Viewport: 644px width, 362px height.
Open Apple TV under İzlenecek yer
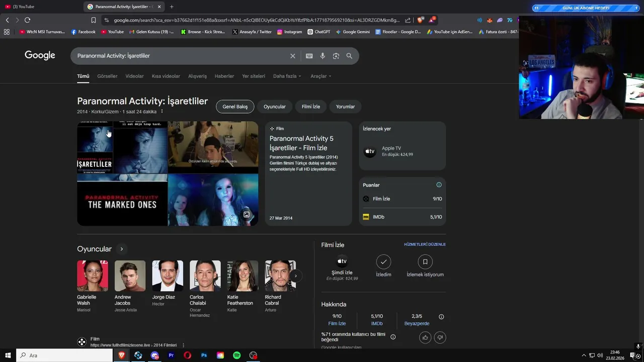pos(403,151)
